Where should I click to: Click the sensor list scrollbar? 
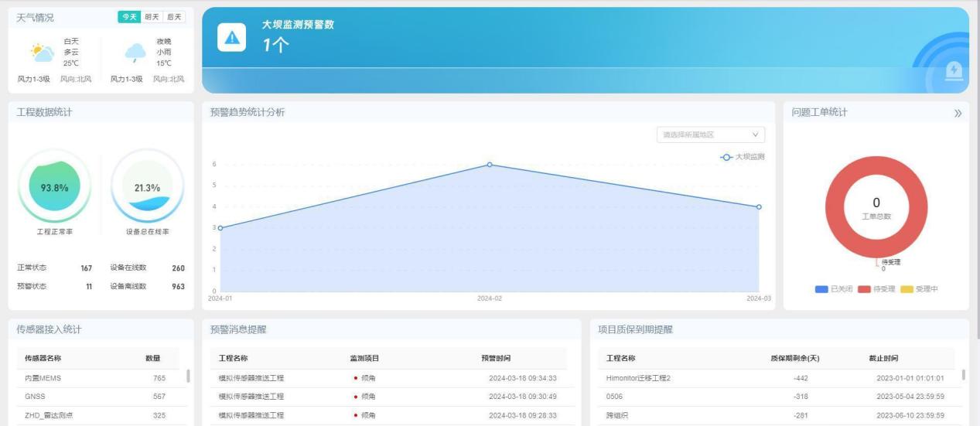186,376
